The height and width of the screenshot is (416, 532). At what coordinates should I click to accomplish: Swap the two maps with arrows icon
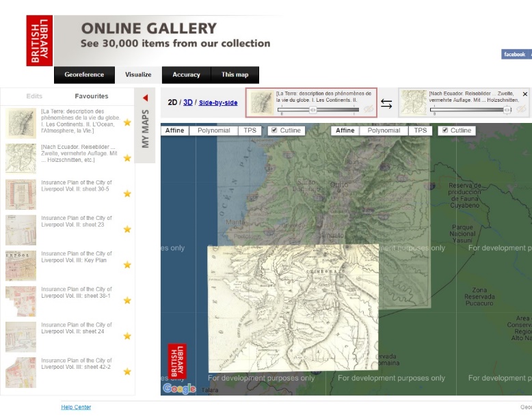387,104
